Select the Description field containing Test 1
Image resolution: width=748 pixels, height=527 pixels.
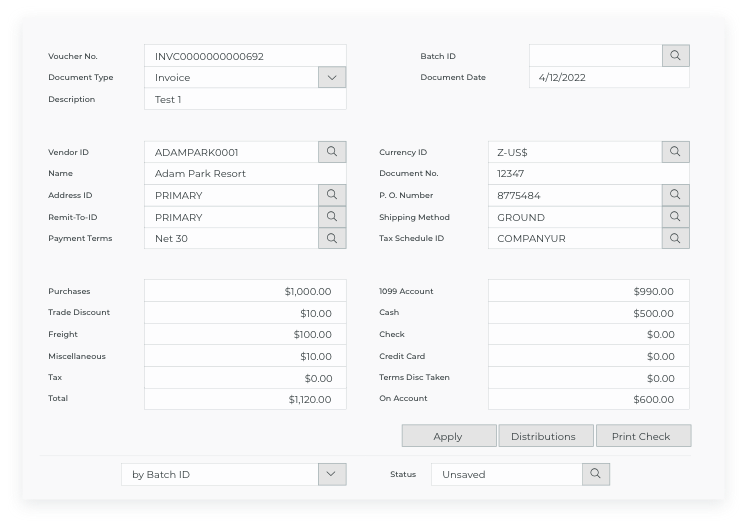[x=245, y=99]
